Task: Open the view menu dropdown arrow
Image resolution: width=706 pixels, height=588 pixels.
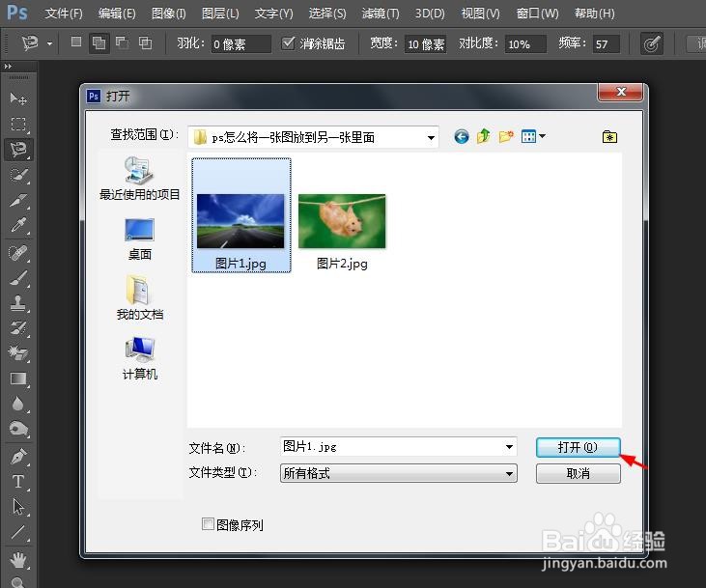Action: pyautogui.click(x=542, y=136)
